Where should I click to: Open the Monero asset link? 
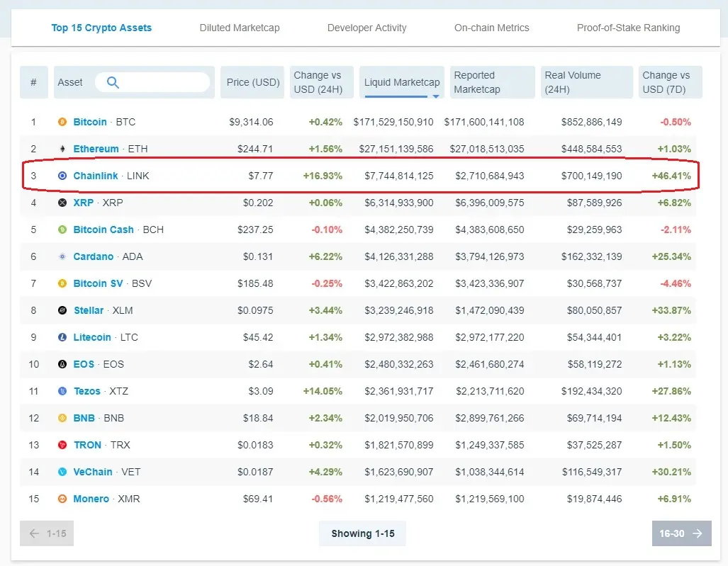click(91, 499)
